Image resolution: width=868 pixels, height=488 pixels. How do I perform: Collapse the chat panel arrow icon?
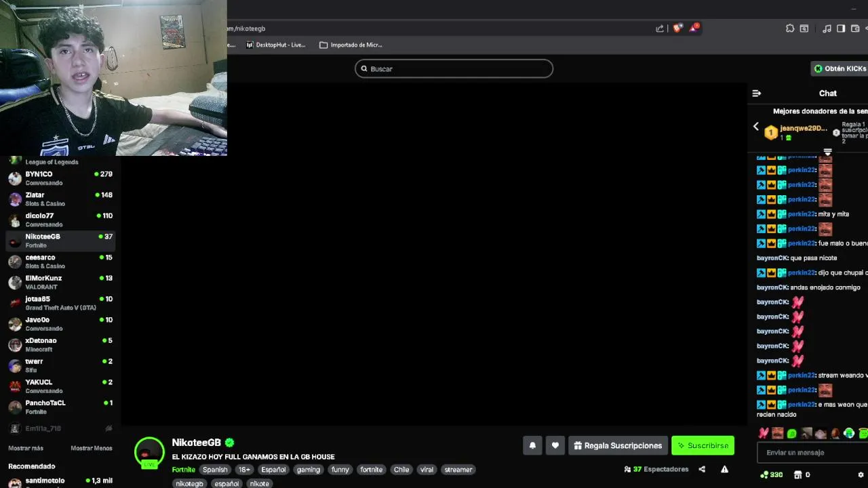click(x=757, y=94)
